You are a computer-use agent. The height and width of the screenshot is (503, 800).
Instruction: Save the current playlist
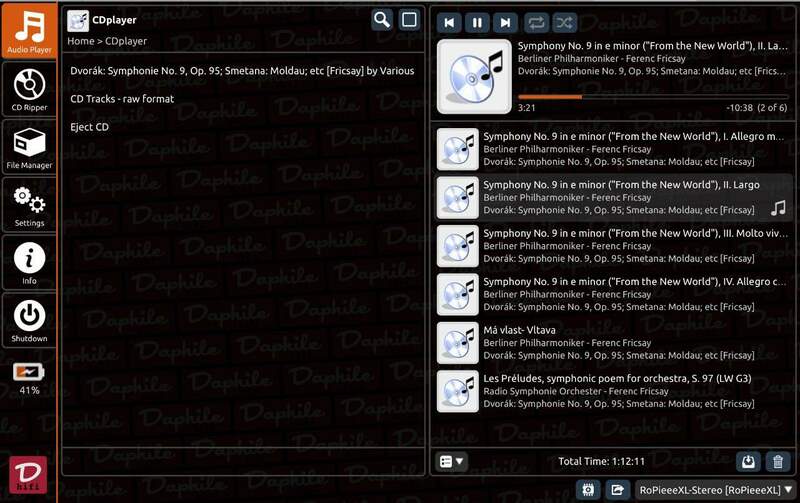[747, 461]
